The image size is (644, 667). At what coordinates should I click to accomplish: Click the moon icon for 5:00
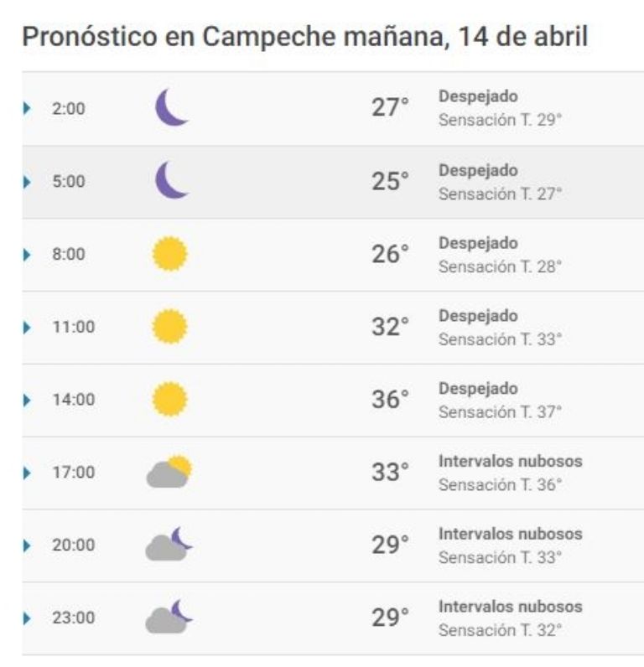172,180
